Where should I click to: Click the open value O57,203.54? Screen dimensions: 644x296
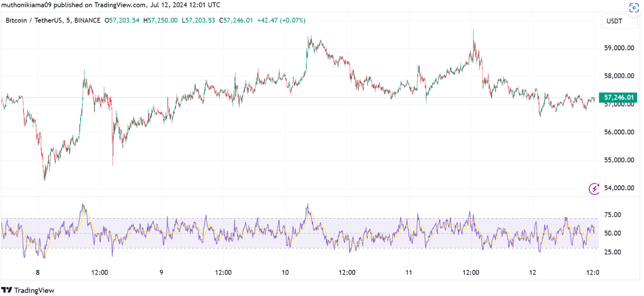click(122, 20)
